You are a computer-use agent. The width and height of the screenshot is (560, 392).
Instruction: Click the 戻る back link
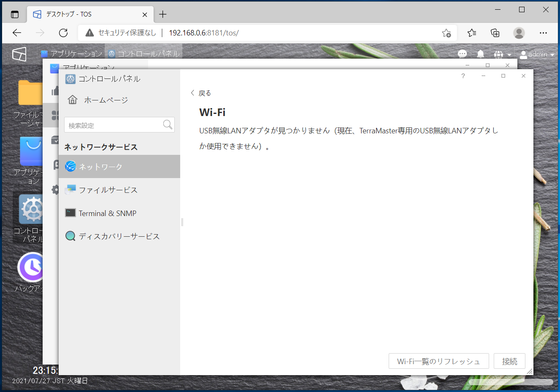(200, 93)
